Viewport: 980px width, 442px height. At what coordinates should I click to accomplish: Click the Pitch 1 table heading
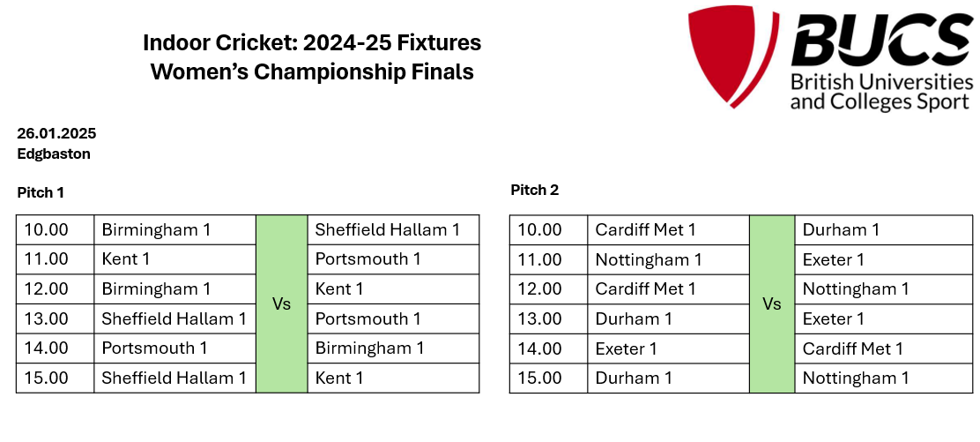(x=41, y=193)
